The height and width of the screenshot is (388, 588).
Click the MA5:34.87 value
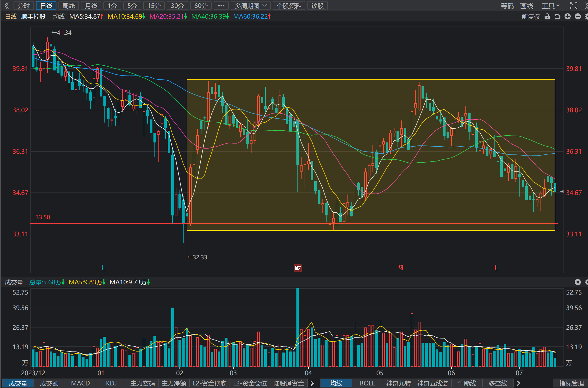pos(86,17)
